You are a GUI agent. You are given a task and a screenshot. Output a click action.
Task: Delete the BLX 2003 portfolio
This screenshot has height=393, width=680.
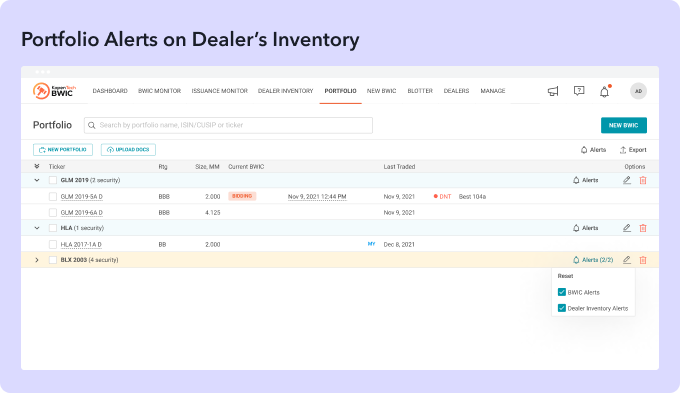(x=643, y=260)
